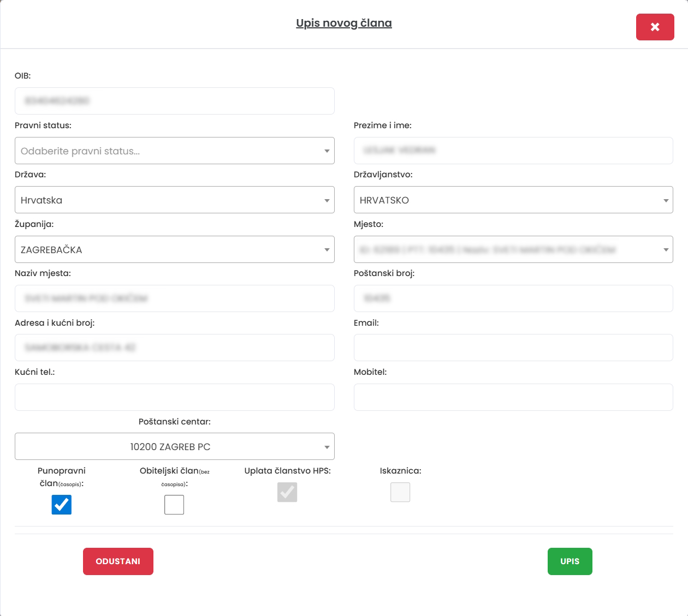Check the Punopravni član checkbox
Viewport: 688px width, 616px height.
[x=62, y=505]
